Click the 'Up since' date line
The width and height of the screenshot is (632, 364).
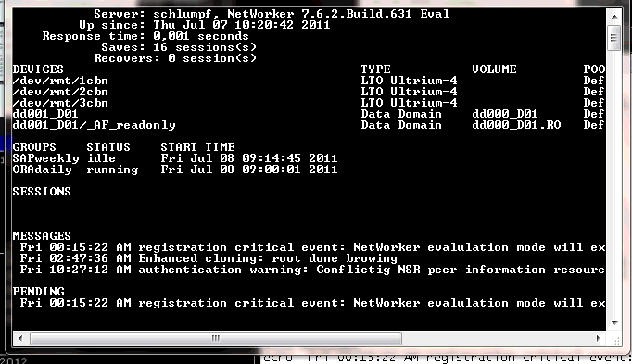pyautogui.click(x=205, y=25)
